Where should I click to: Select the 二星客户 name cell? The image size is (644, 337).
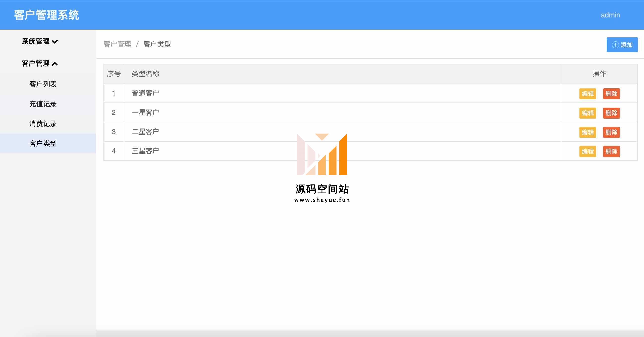point(343,131)
